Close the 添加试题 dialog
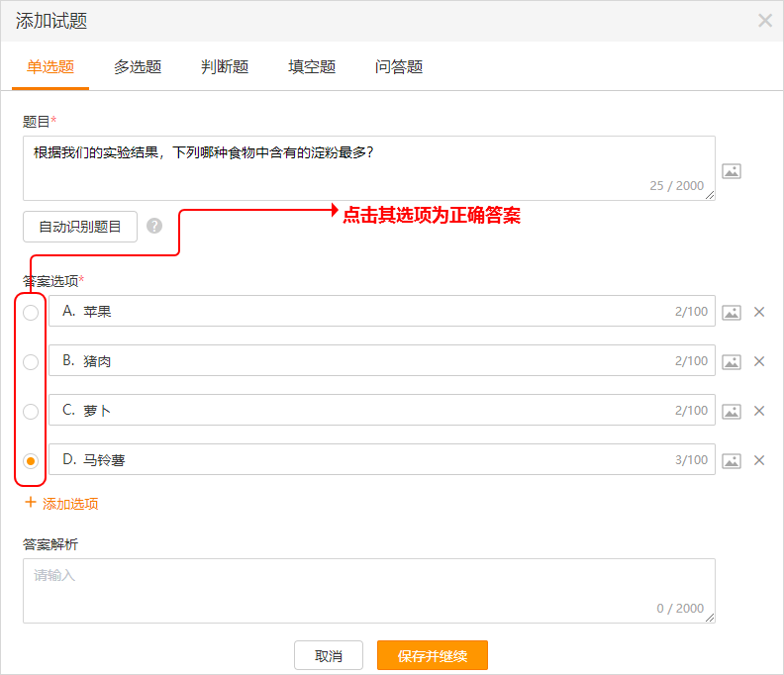The height and width of the screenshot is (675, 784). pyautogui.click(x=765, y=21)
